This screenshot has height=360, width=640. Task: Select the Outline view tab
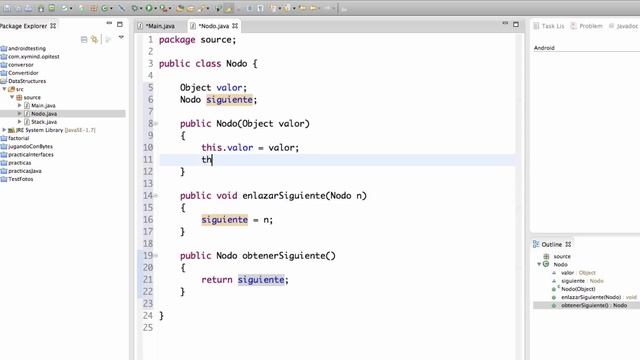click(x=552, y=244)
